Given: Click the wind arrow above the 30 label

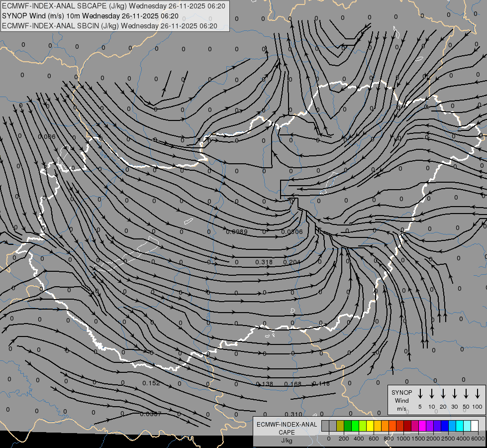Looking at the screenshot, I should click(454, 394).
